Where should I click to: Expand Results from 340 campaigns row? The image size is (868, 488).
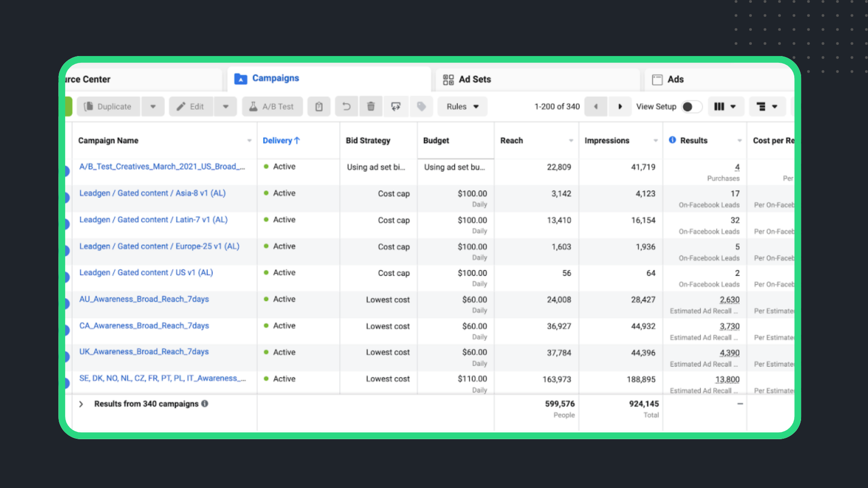click(81, 404)
